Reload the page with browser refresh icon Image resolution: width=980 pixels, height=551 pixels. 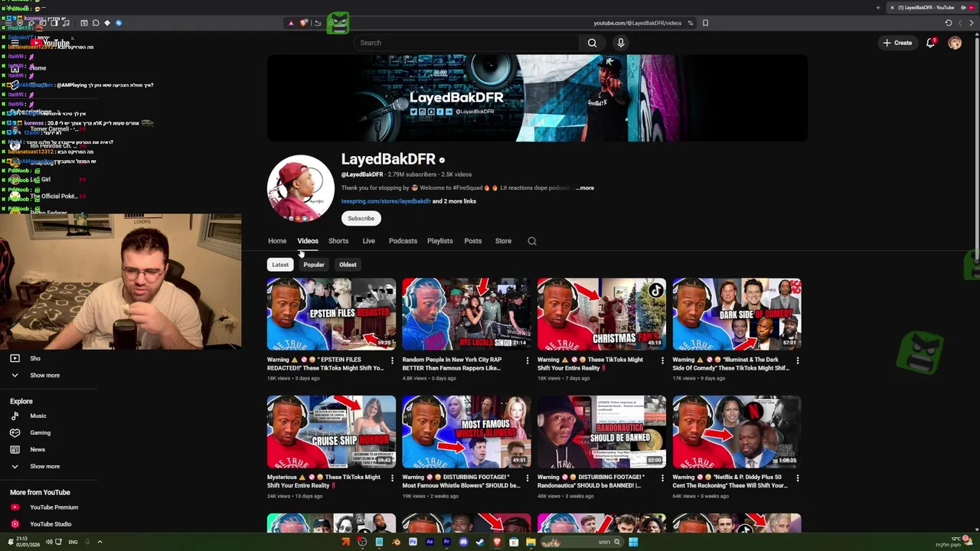(949, 23)
